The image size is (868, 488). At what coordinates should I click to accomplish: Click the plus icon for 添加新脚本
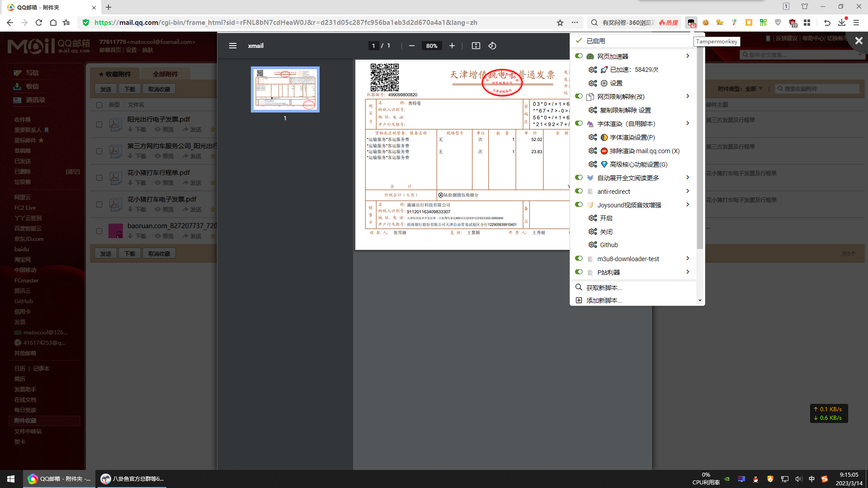[579, 300]
